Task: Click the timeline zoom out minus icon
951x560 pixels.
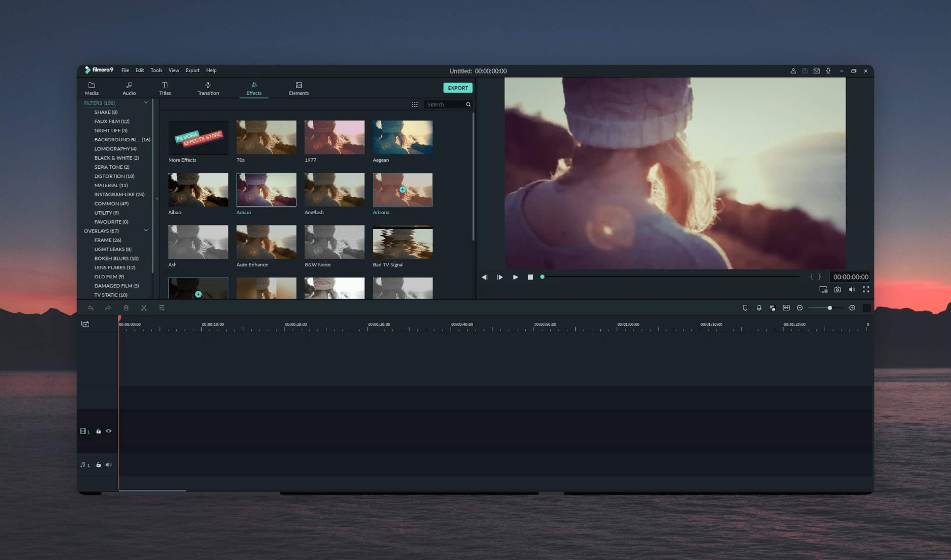Action: pyautogui.click(x=800, y=308)
